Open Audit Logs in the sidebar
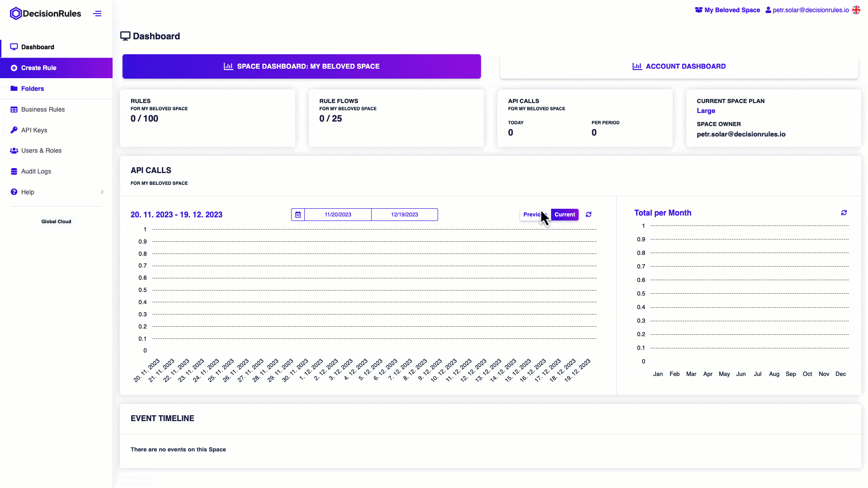868x488 pixels. pyautogui.click(x=57, y=171)
